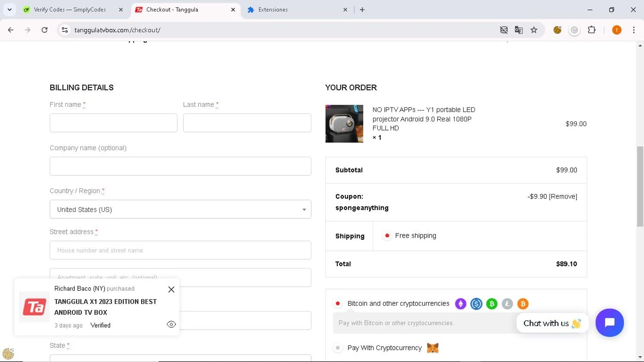Image resolution: width=644 pixels, height=362 pixels.
Task: Click the $99.00 subtotal value
Action: (x=566, y=170)
